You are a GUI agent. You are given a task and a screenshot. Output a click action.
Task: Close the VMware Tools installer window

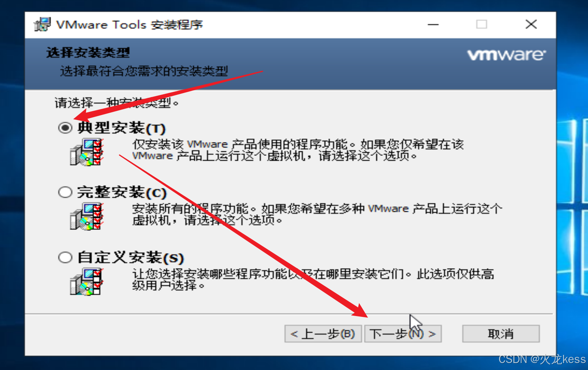coord(531,25)
